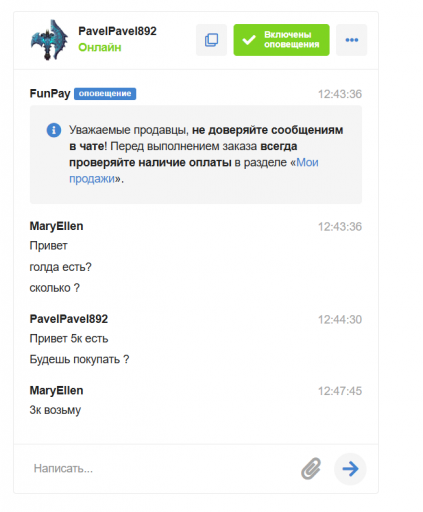Click the MaryEllen name at 12:47:45
The height and width of the screenshot is (512, 423).
[56, 390]
